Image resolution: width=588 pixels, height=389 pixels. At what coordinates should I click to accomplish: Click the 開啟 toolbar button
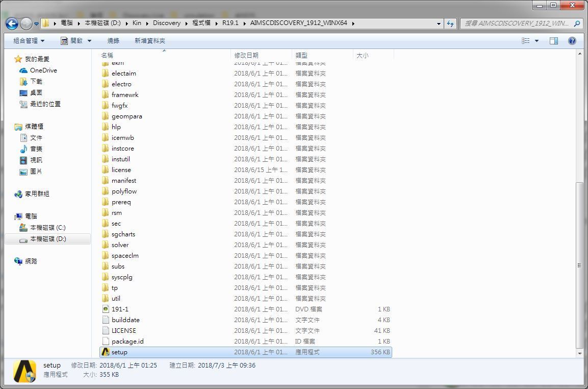(71, 40)
